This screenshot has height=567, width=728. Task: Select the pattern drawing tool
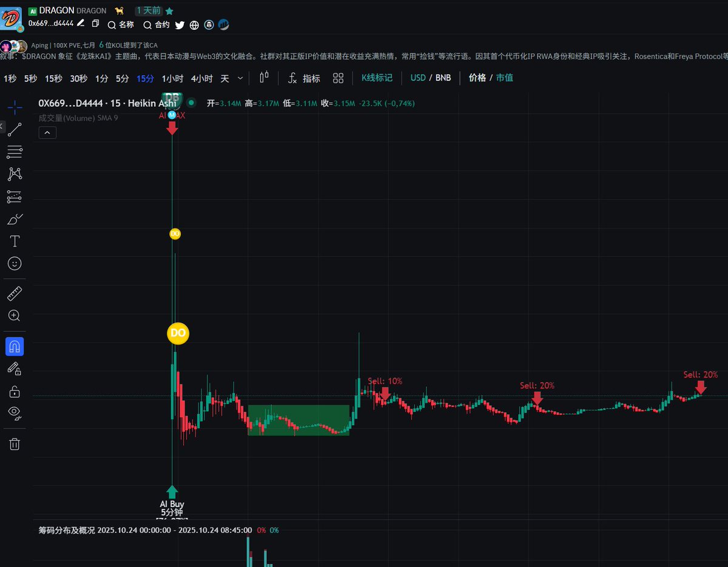coord(15,174)
